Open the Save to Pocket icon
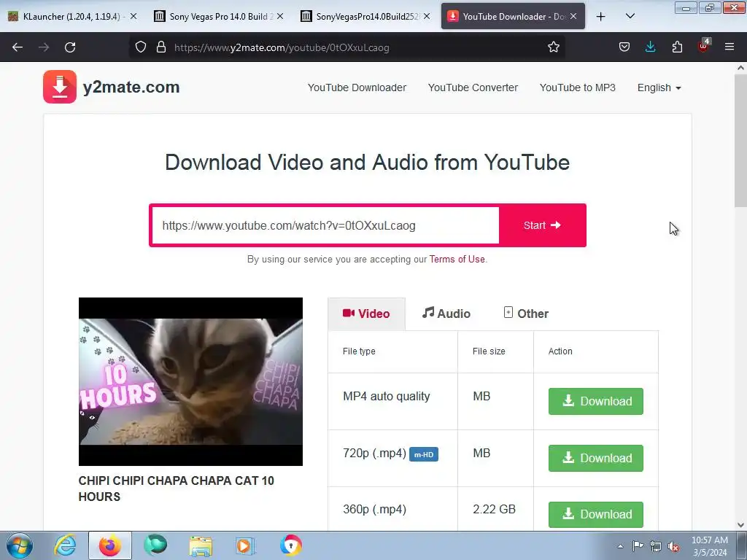The height and width of the screenshot is (560, 747). 624,47
